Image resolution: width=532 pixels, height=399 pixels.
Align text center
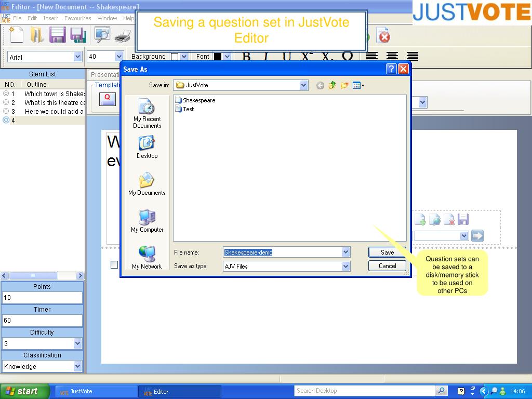392,56
